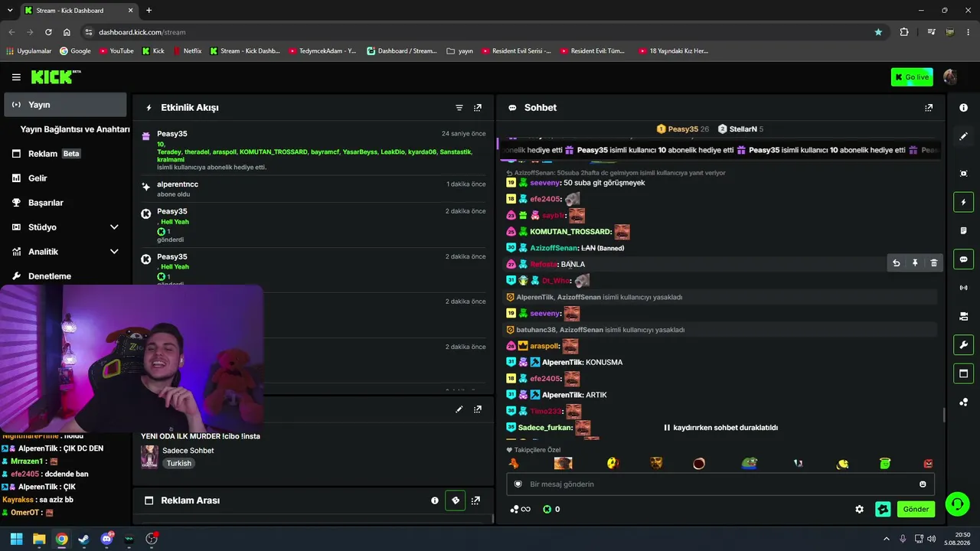Pop out the Sohbet chat panel
Screen dimensions: 980x551
(929, 108)
